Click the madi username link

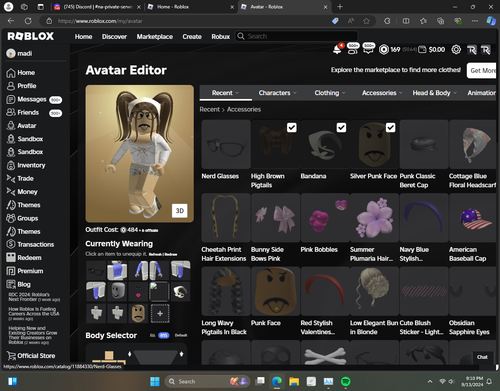(x=25, y=53)
